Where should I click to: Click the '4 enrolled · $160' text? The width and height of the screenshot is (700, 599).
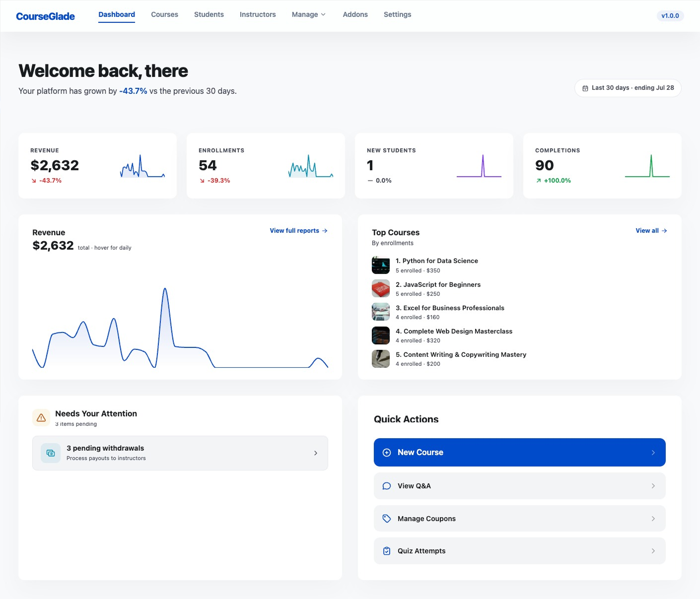coord(418,318)
